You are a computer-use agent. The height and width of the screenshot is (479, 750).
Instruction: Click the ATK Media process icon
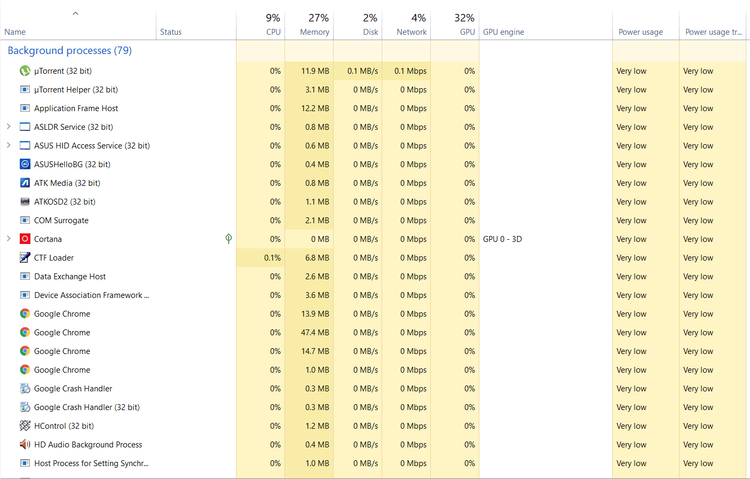coord(25,183)
